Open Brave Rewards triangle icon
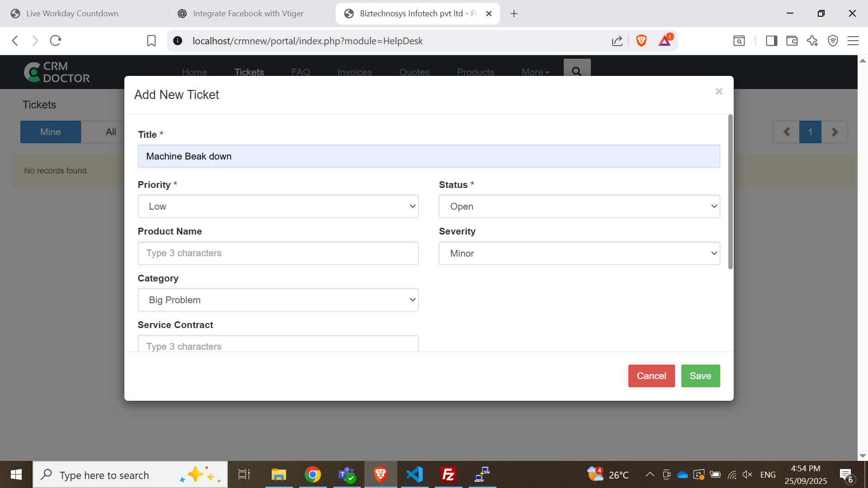This screenshot has height=488, width=868. [665, 41]
